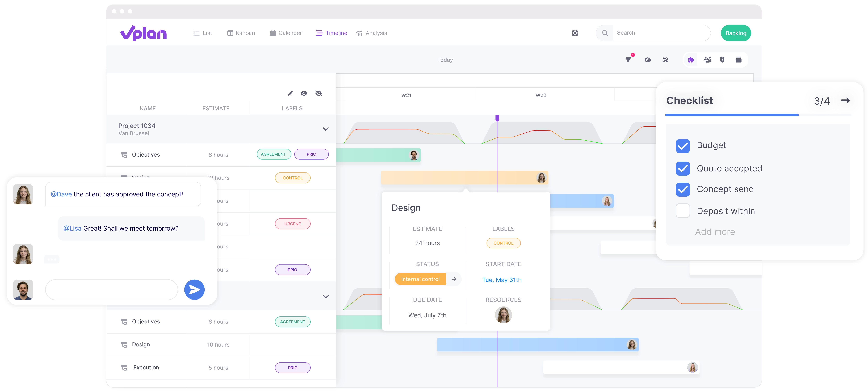Toggle Concept send checklist checkbox
Viewport: 868px width, 392px height.
click(x=683, y=189)
